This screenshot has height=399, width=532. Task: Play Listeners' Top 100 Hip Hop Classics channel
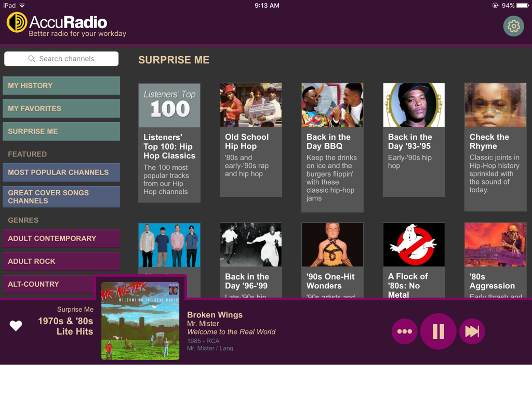point(169,143)
